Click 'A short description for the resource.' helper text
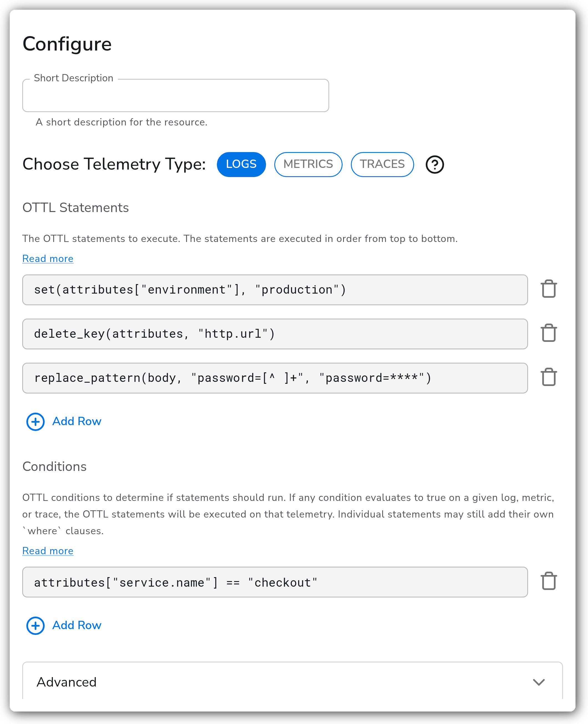 121,122
